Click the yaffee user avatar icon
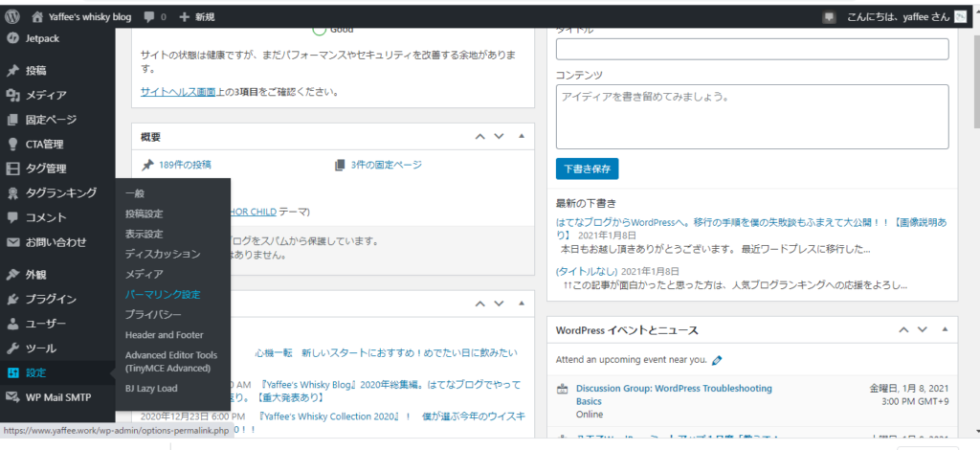This screenshot has width=980, height=450. (961, 17)
